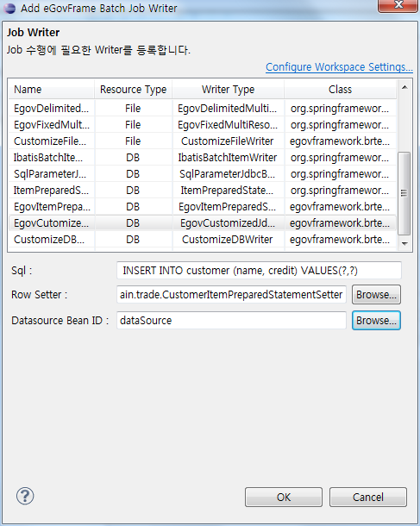Browse for the Datasource Bean ID

point(376,321)
